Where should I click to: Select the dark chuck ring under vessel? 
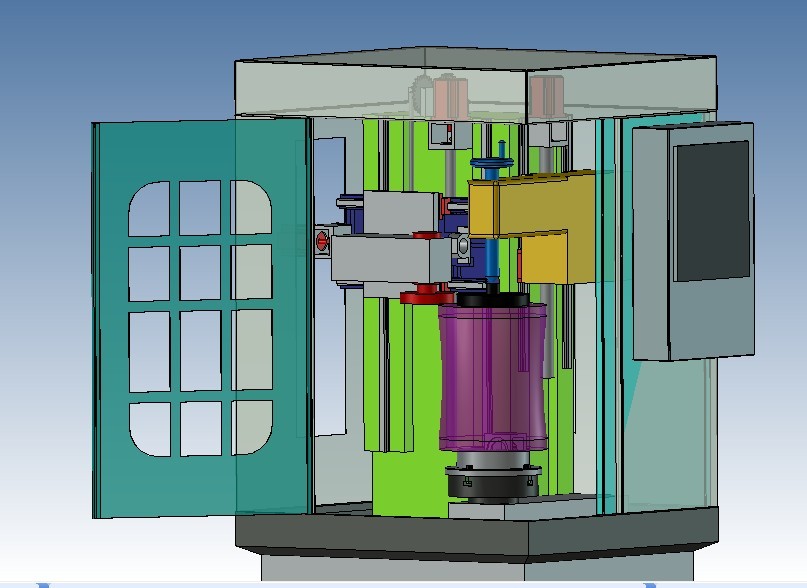click(x=492, y=485)
